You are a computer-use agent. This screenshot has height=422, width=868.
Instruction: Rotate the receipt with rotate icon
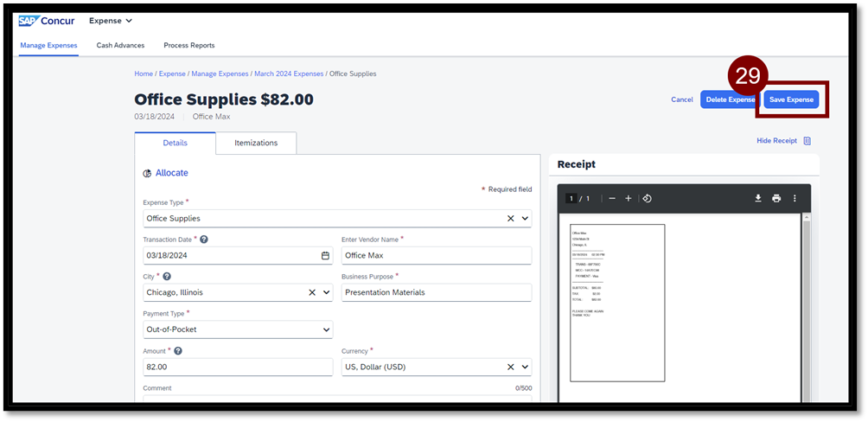pos(647,199)
